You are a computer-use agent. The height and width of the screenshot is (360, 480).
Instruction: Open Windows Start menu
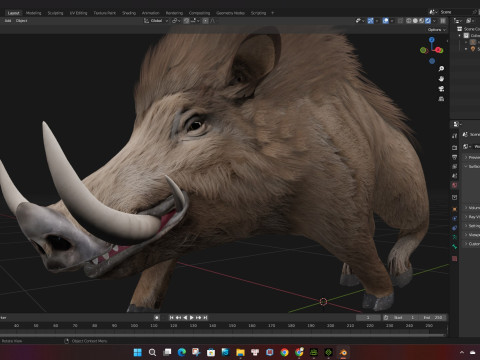tap(137, 352)
